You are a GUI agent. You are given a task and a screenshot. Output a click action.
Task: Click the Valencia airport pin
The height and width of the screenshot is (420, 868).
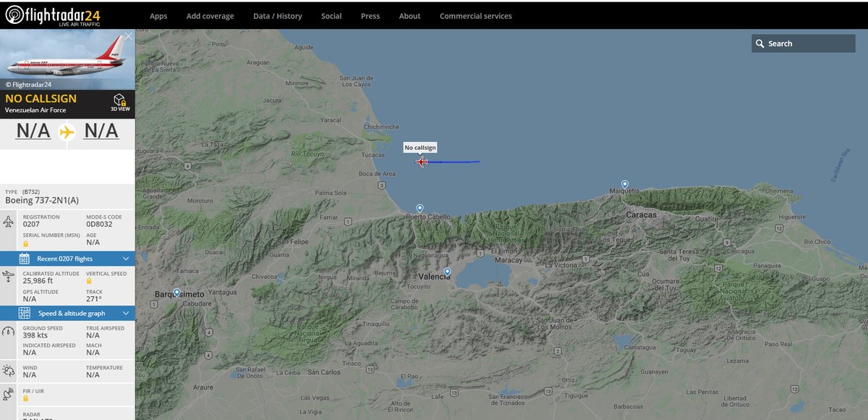[x=447, y=272]
